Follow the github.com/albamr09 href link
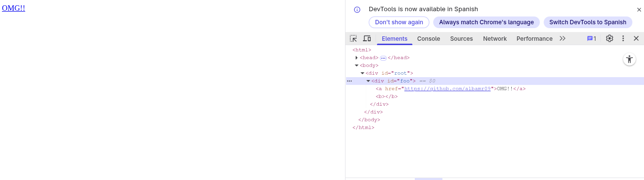Screen dimensions: 644x180 coord(448,89)
